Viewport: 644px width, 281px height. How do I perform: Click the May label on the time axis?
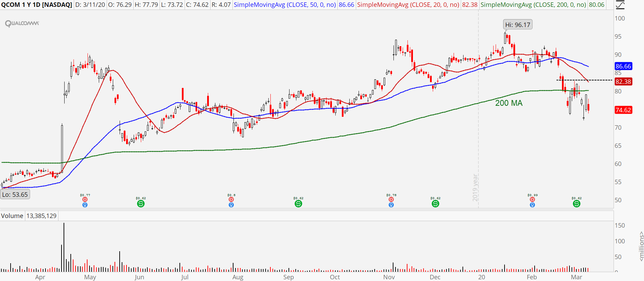[x=90, y=277]
